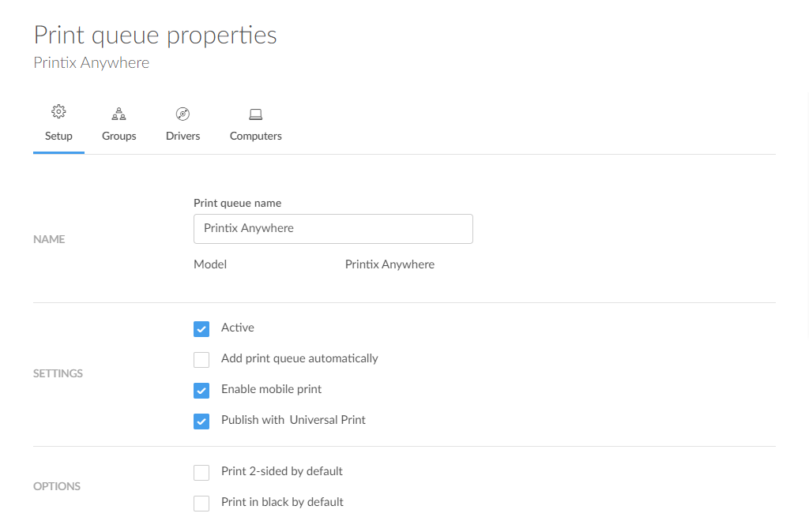Screen dimensions: 809x532
Task: Open the Computers tab label
Action: 255,136
